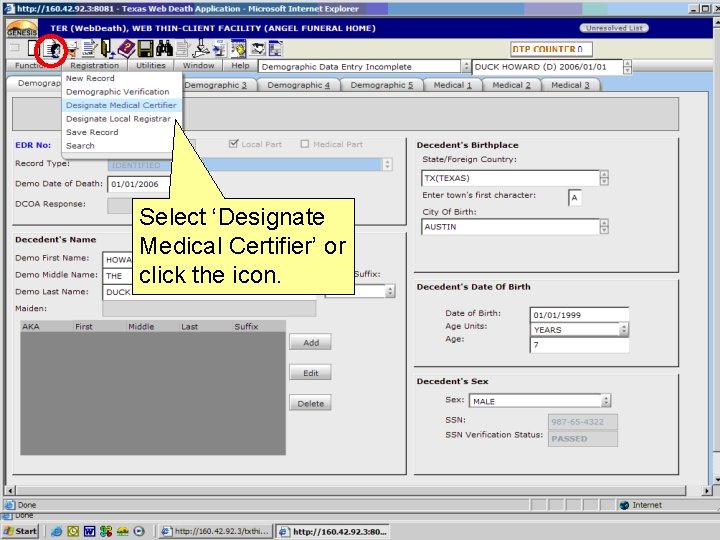Expand the Age Units YEARS dropdown

tap(624, 329)
